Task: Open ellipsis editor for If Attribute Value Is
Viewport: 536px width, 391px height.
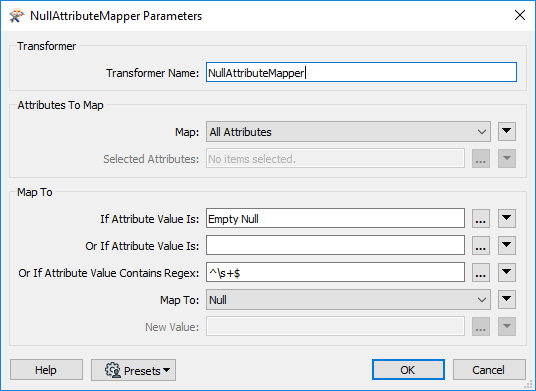Action: pyautogui.click(x=481, y=218)
